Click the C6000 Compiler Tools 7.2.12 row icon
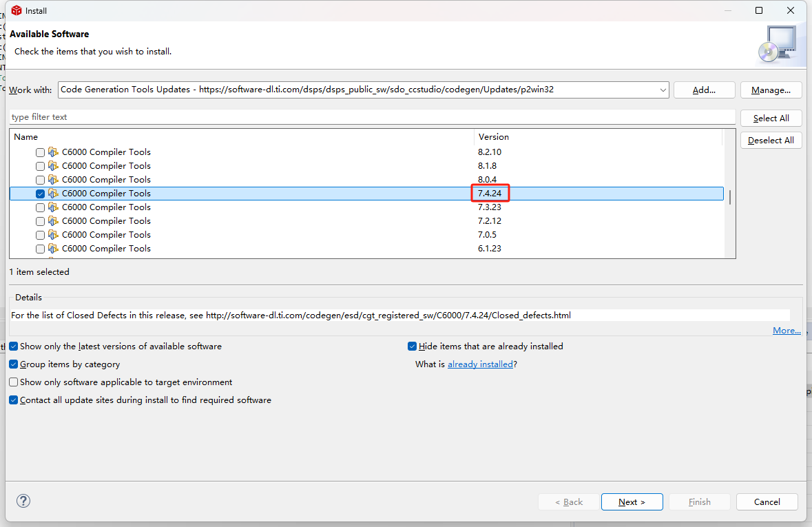Viewport: 812px width, 527px height. 53,220
